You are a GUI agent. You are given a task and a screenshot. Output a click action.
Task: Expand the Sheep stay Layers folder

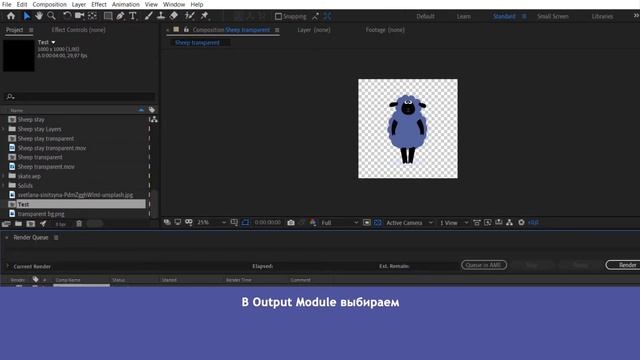[x=4, y=129]
